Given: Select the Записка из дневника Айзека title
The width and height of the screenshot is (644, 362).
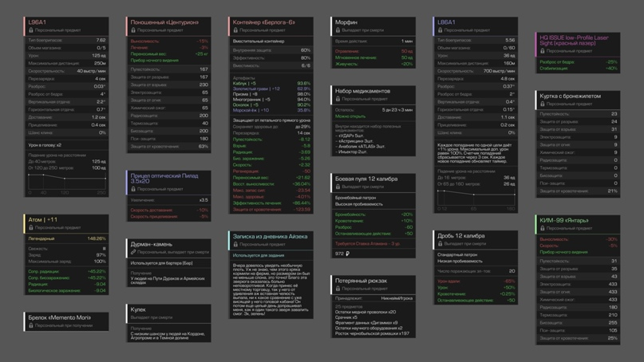Looking at the screenshot, I should point(270,236).
